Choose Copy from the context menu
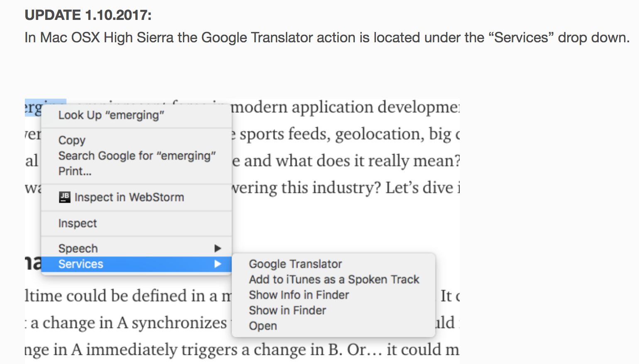639x364 pixels. (x=136, y=140)
